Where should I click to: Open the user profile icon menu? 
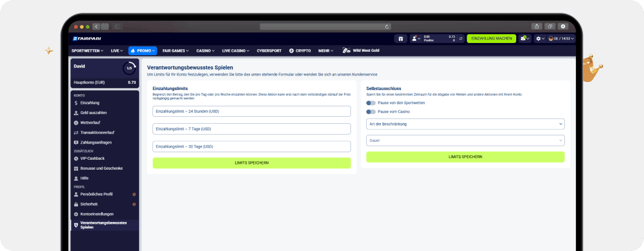point(416,38)
